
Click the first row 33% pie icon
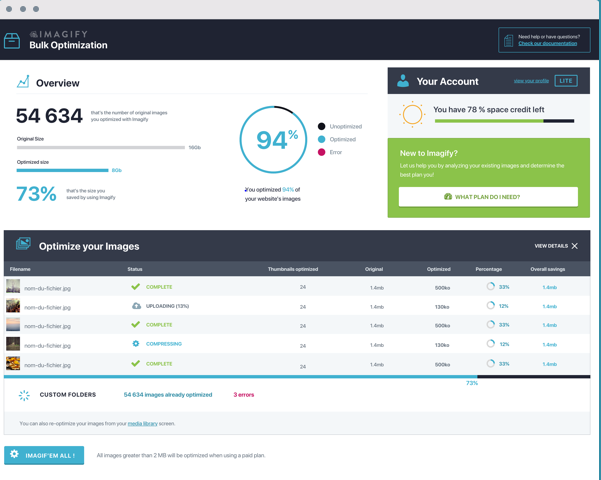[491, 286]
